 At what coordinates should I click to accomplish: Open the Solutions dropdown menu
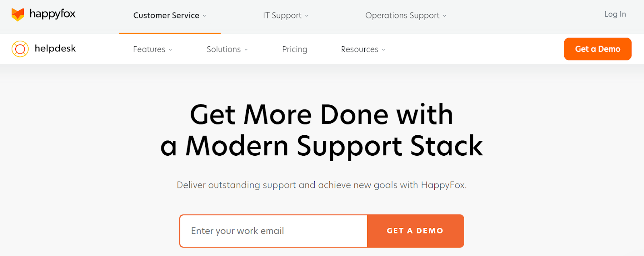pos(246,50)
